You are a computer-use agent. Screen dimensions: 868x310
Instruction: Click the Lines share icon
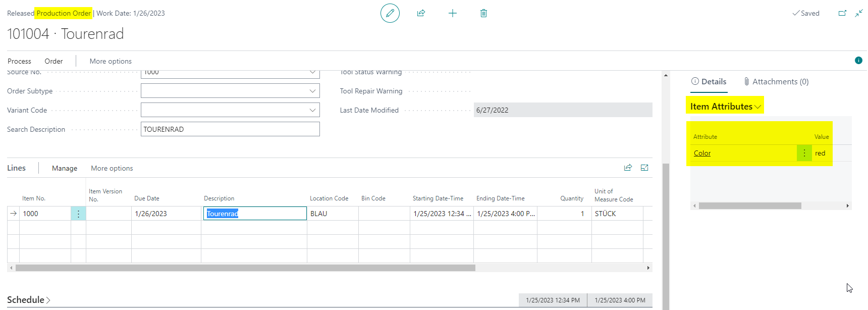628,168
